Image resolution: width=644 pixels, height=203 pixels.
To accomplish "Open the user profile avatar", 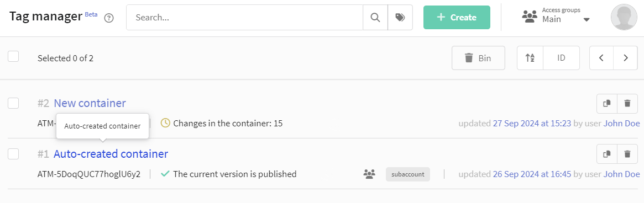I will 624,18.
